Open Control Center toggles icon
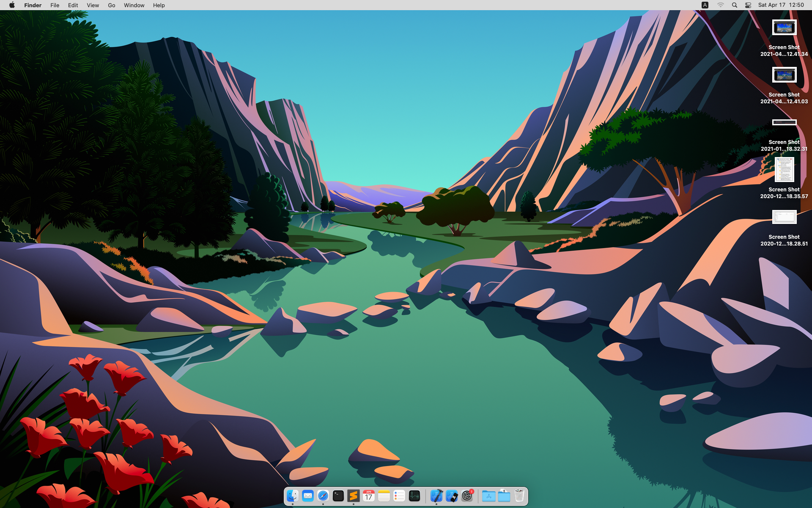 pos(748,5)
